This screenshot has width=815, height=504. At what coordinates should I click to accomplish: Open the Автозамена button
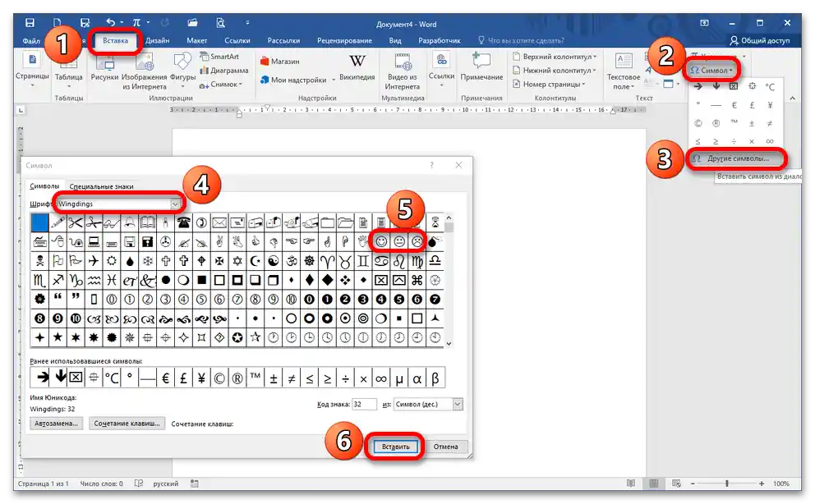[x=56, y=423]
